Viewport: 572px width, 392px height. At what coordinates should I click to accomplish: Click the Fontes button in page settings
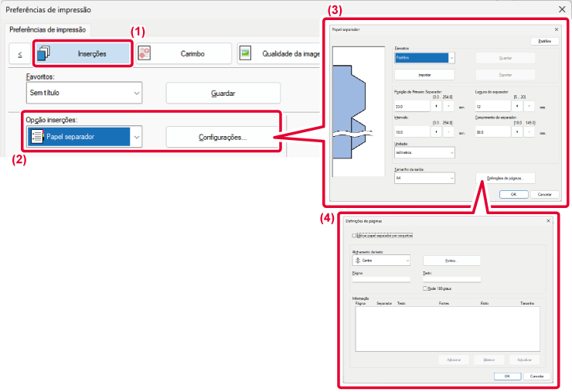(451, 261)
